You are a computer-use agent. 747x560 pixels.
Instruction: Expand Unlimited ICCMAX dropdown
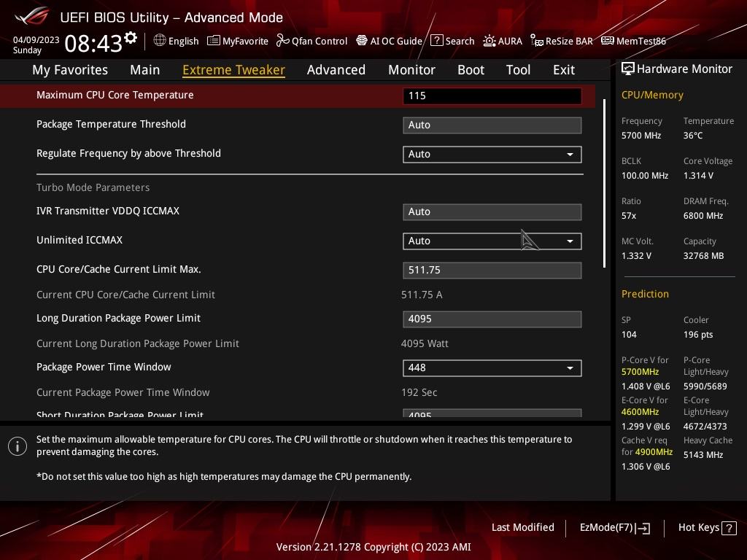coord(492,241)
